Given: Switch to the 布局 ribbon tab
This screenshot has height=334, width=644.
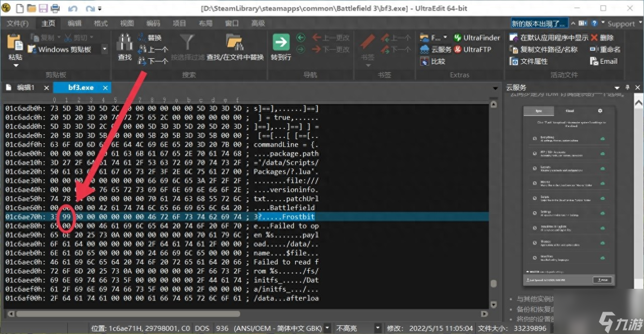Looking at the screenshot, I should pos(205,23).
